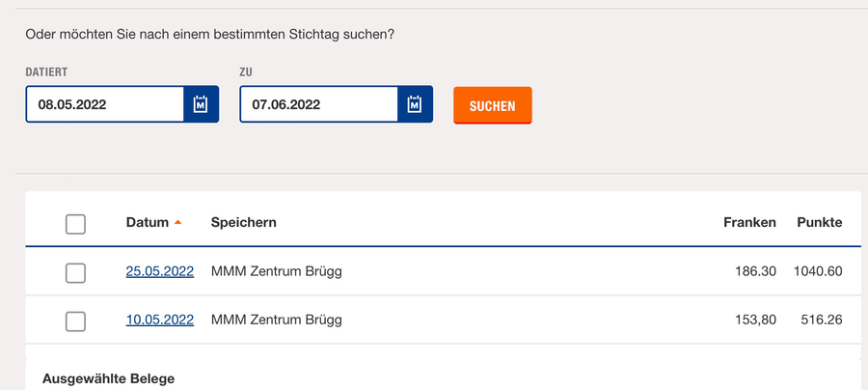
Task: Sort the table by Datum column
Action: (148, 222)
